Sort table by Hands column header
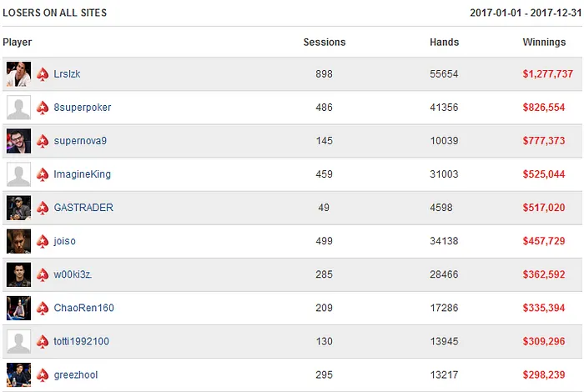Image resolution: width=584 pixels, height=392 pixels. click(x=444, y=42)
